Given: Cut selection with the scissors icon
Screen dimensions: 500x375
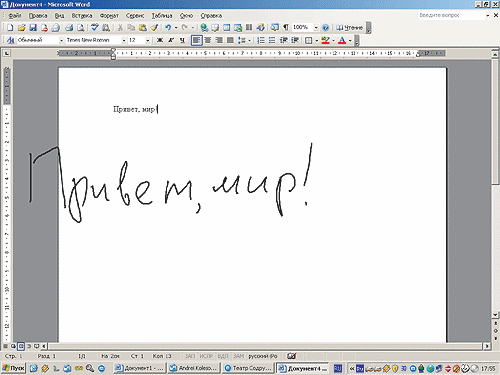Looking at the screenshot, I should point(120,28).
